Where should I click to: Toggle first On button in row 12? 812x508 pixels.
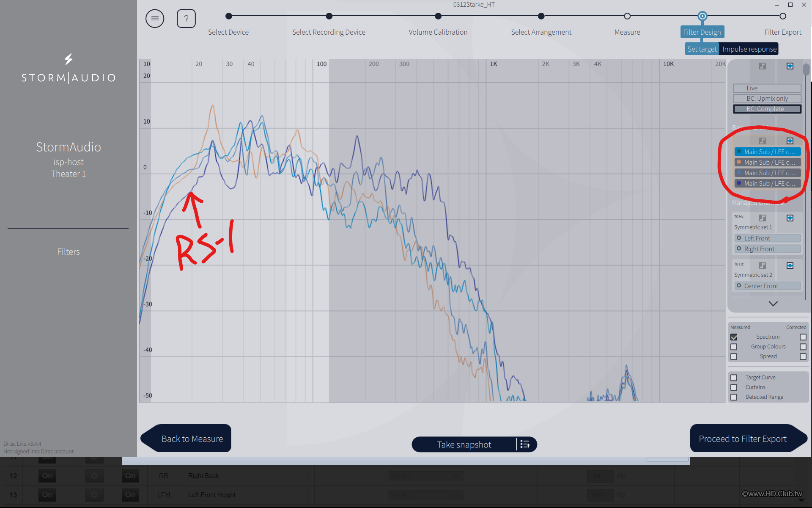pos(47,476)
